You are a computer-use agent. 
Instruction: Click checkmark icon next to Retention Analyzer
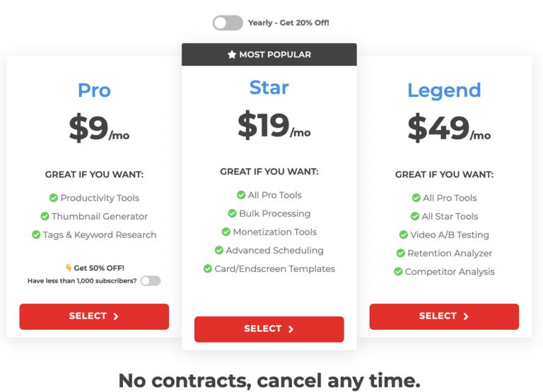point(401,254)
